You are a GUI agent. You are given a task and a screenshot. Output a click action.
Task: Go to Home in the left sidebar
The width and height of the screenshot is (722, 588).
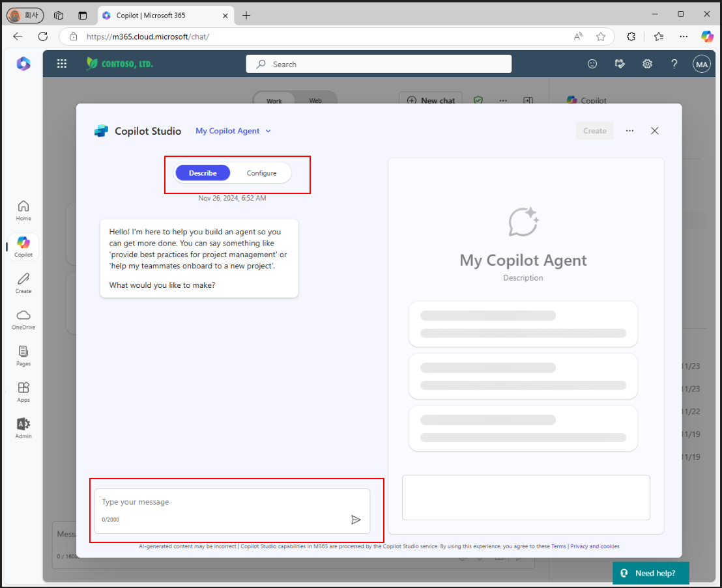[23, 211]
